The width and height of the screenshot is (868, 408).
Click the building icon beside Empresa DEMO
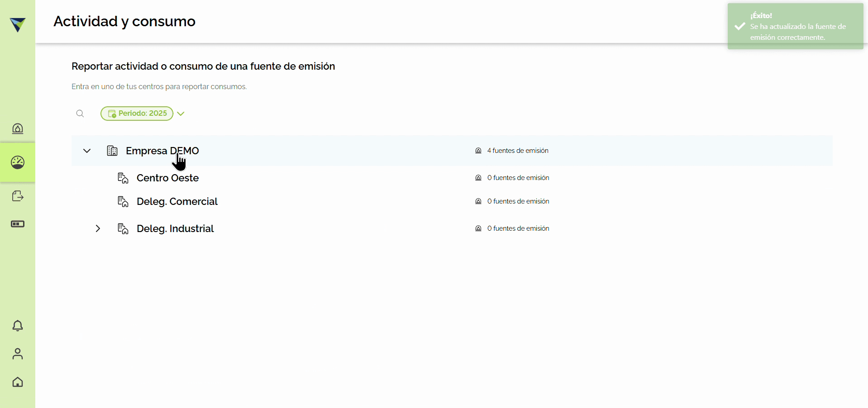(x=112, y=151)
